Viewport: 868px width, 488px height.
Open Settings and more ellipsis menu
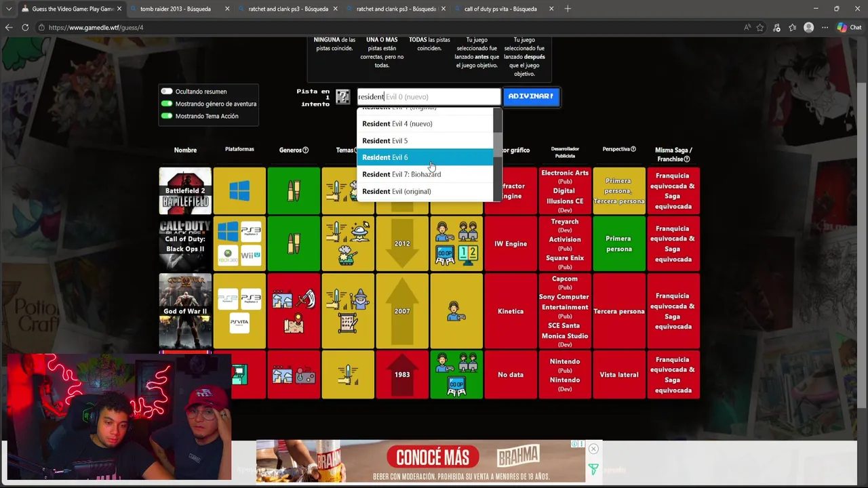pos(825,27)
